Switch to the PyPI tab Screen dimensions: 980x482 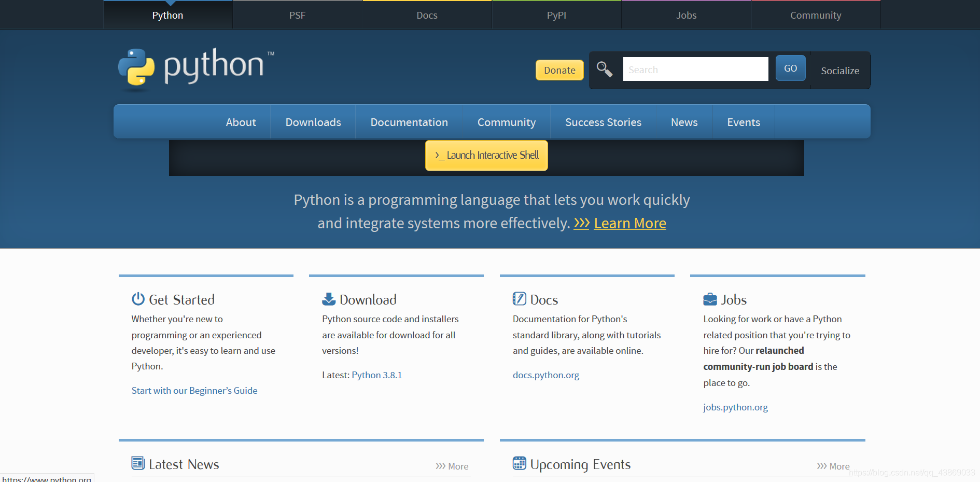click(x=556, y=15)
